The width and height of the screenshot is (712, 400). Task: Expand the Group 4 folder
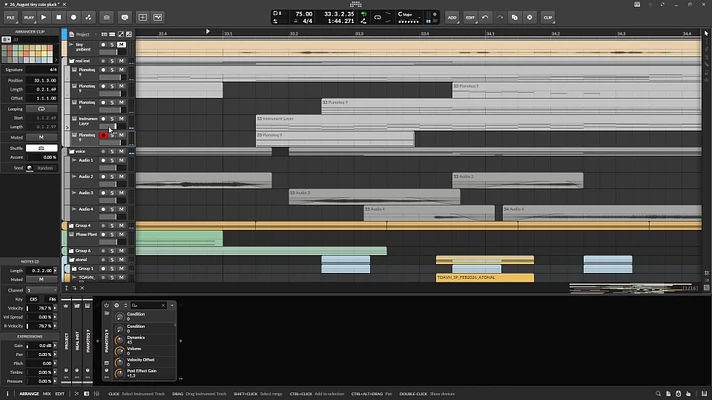71,225
